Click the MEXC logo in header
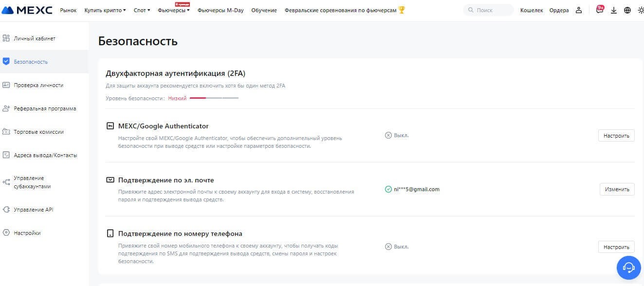 [27, 10]
